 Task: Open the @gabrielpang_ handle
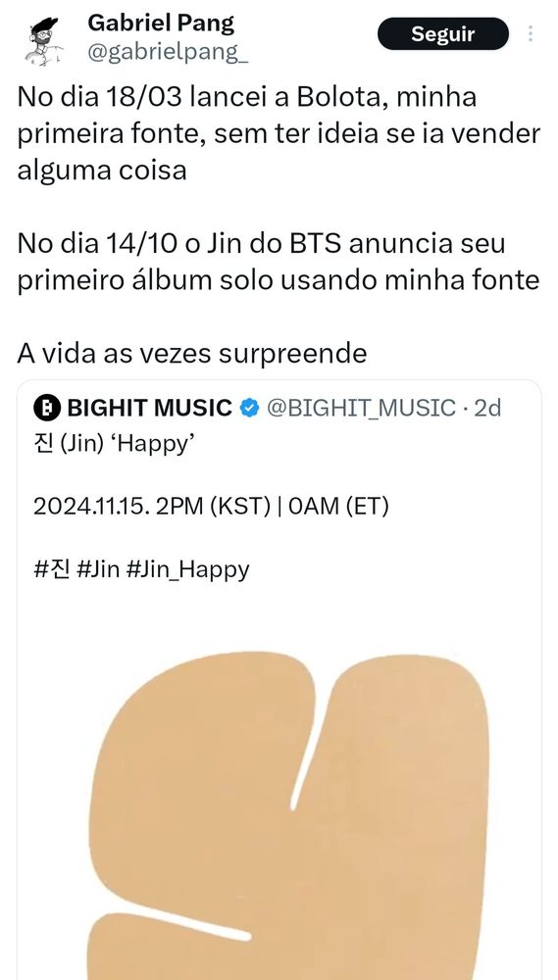(168, 53)
